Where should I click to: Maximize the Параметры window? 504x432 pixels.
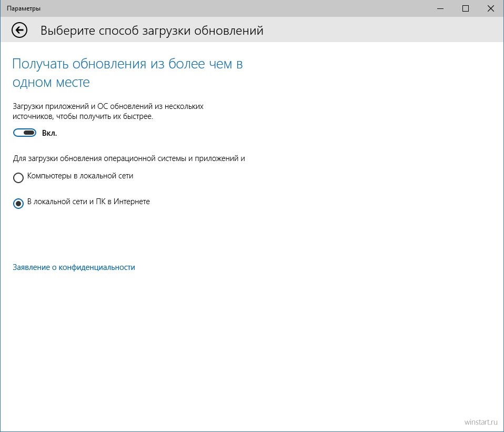click(466, 8)
